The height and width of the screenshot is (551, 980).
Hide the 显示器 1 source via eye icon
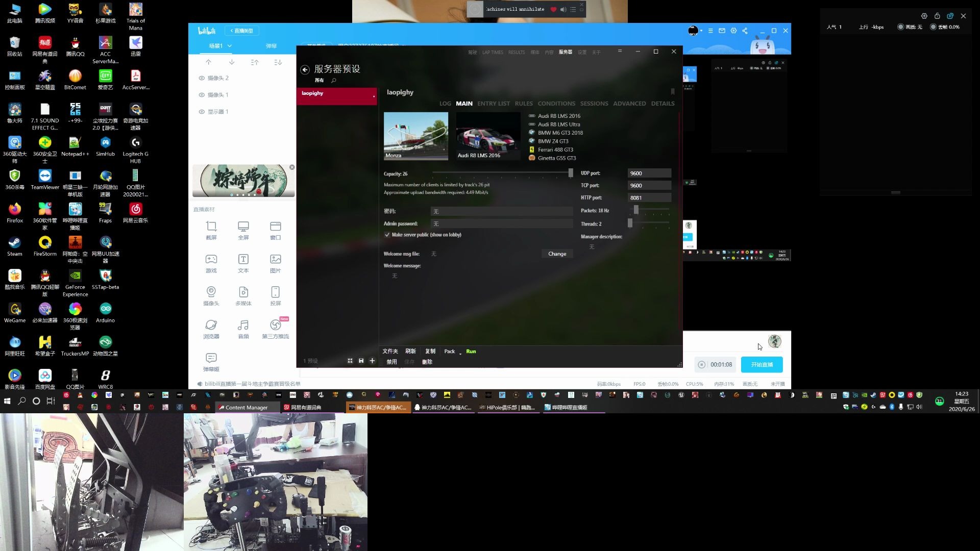click(x=202, y=112)
